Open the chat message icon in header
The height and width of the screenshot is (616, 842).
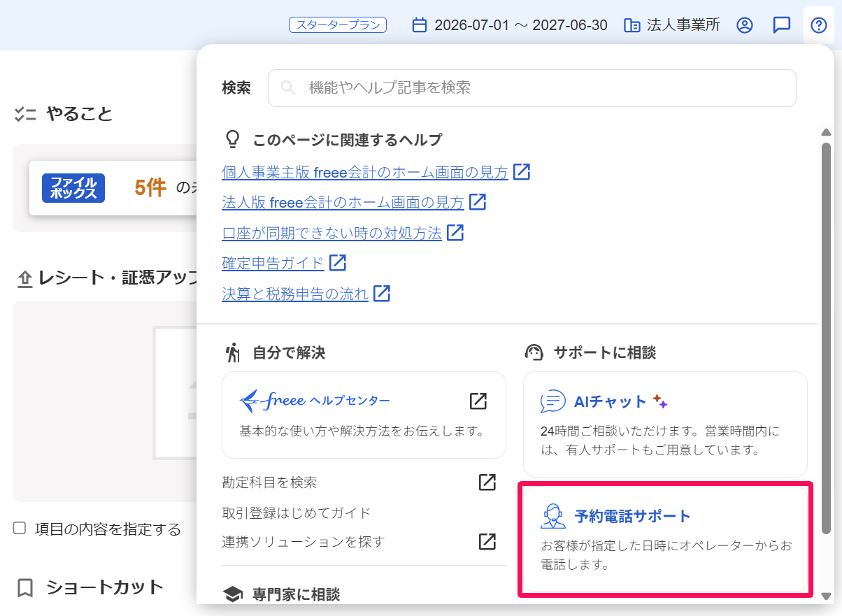pos(782,25)
